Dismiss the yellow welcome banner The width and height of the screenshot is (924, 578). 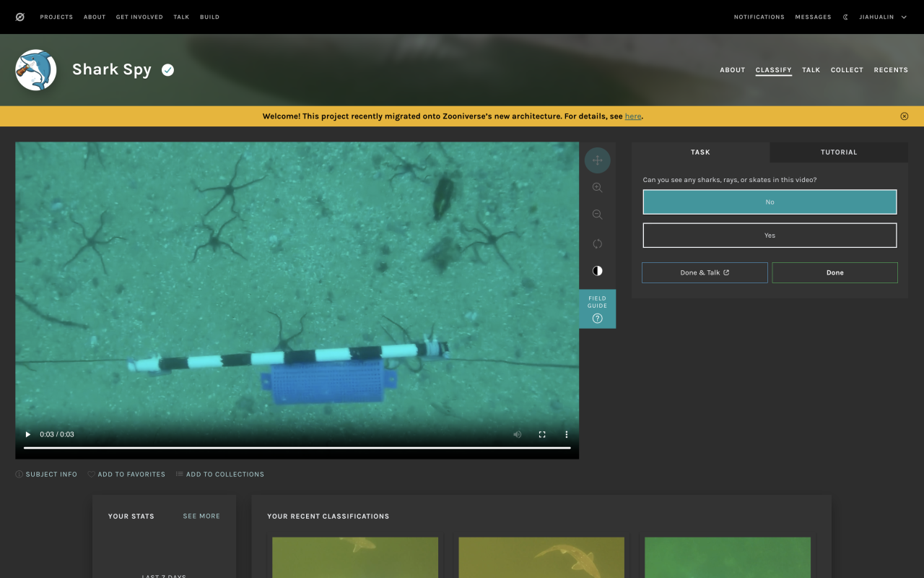[x=905, y=116]
